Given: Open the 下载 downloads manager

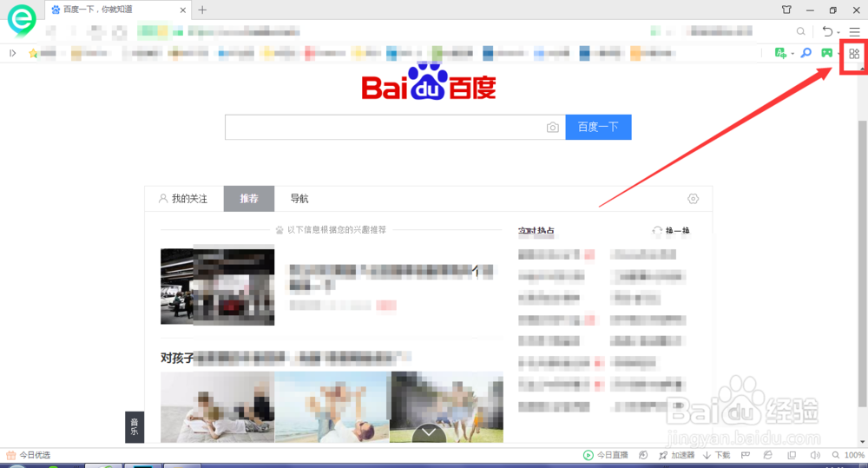Looking at the screenshot, I should 717,455.
